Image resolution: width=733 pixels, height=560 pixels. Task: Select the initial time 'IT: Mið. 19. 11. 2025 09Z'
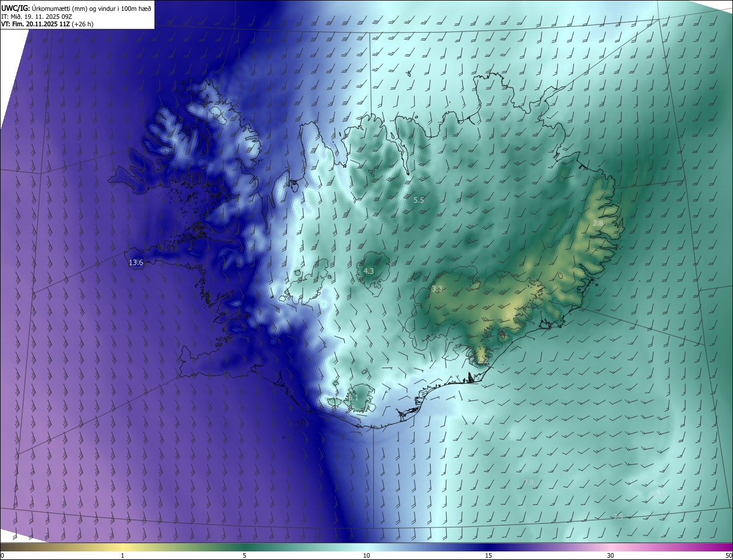[36, 16]
